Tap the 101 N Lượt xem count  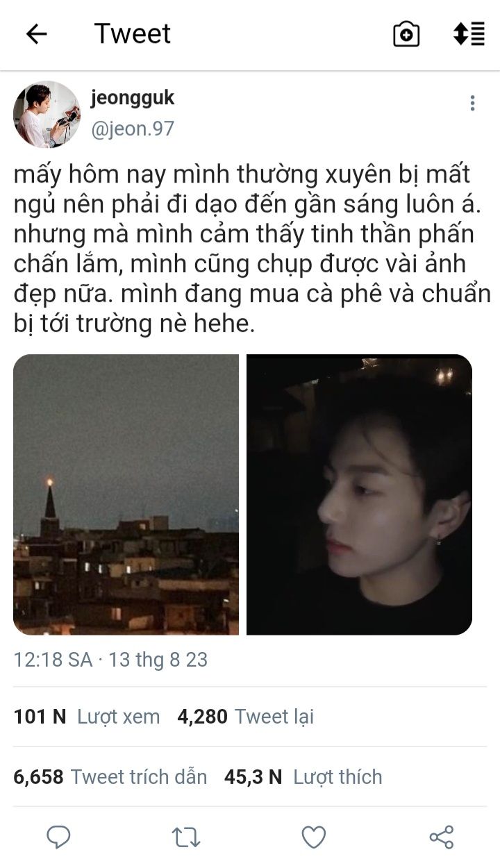pos(87,717)
